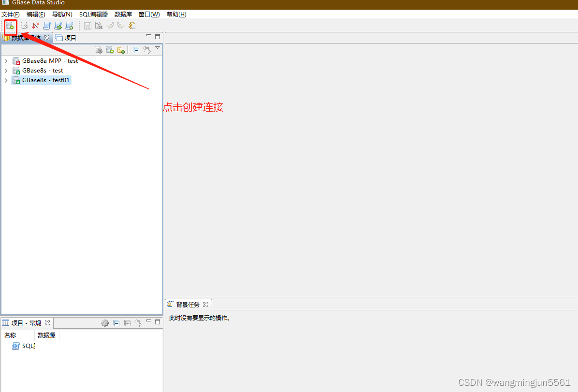Open a new SQL editor script icon
This screenshot has height=392, width=578.
click(46, 26)
